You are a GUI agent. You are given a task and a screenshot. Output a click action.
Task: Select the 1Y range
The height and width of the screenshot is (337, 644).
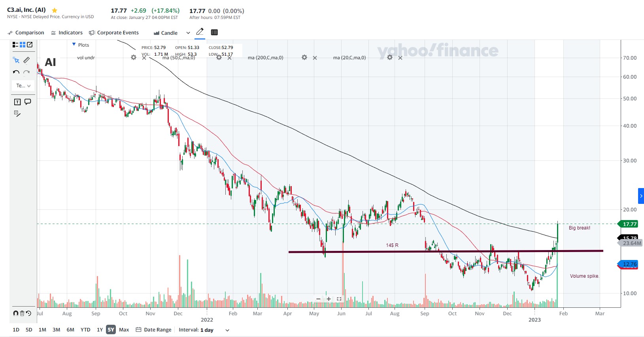coord(100,330)
